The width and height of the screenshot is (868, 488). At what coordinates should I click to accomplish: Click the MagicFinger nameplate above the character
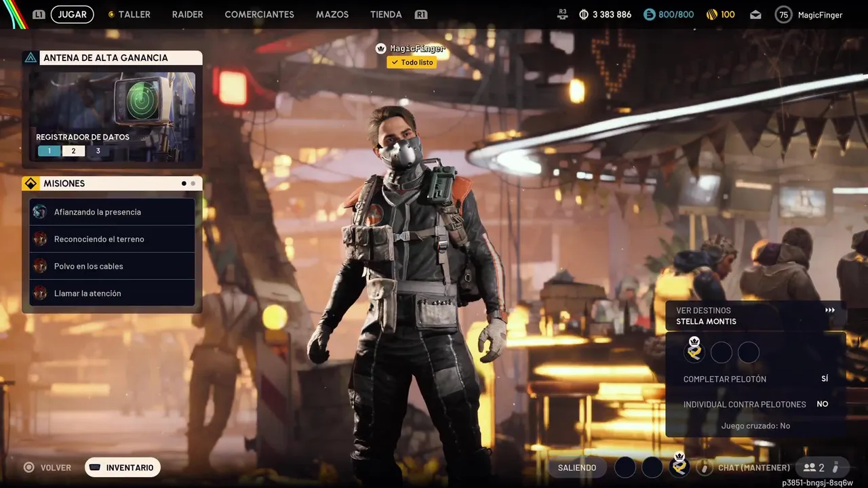417,48
